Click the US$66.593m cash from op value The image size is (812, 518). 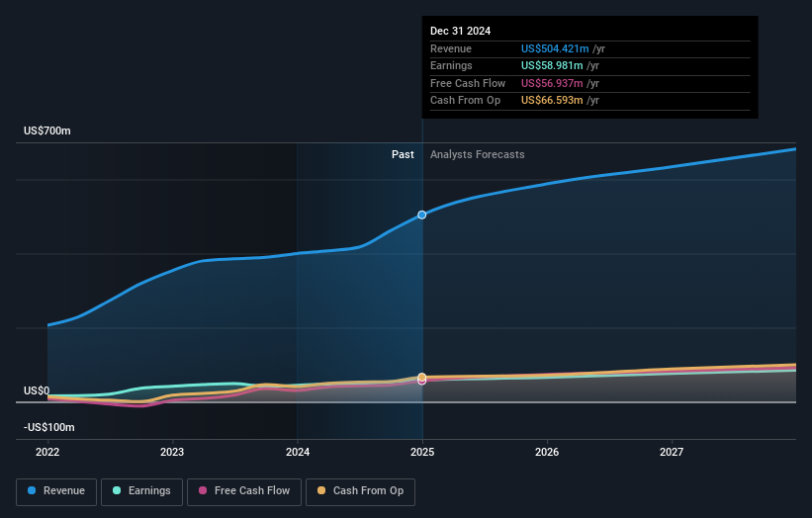(x=552, y=101)
